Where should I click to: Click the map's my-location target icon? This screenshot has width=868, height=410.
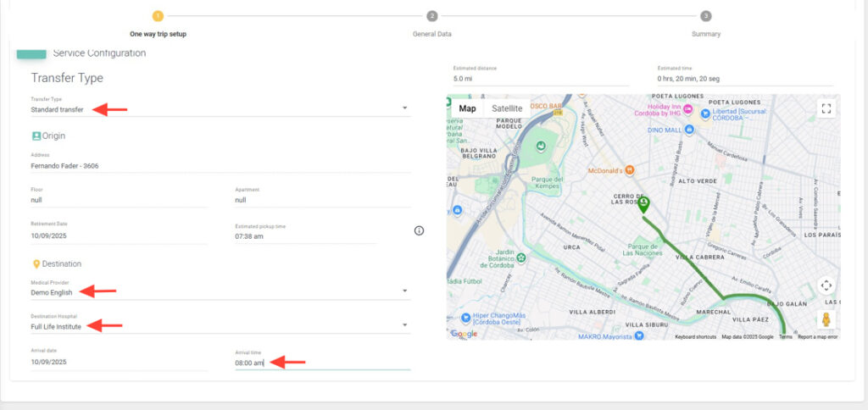[826, 285]
